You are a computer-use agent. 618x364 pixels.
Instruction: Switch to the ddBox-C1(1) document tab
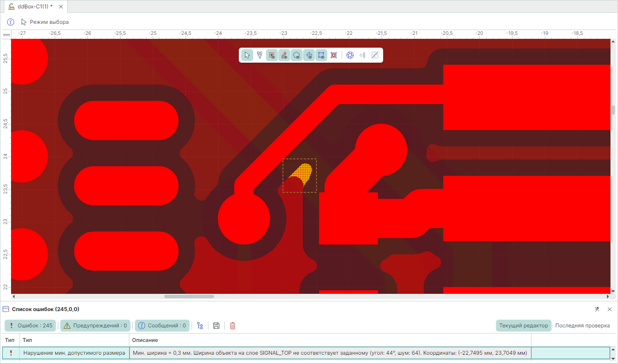34,7
